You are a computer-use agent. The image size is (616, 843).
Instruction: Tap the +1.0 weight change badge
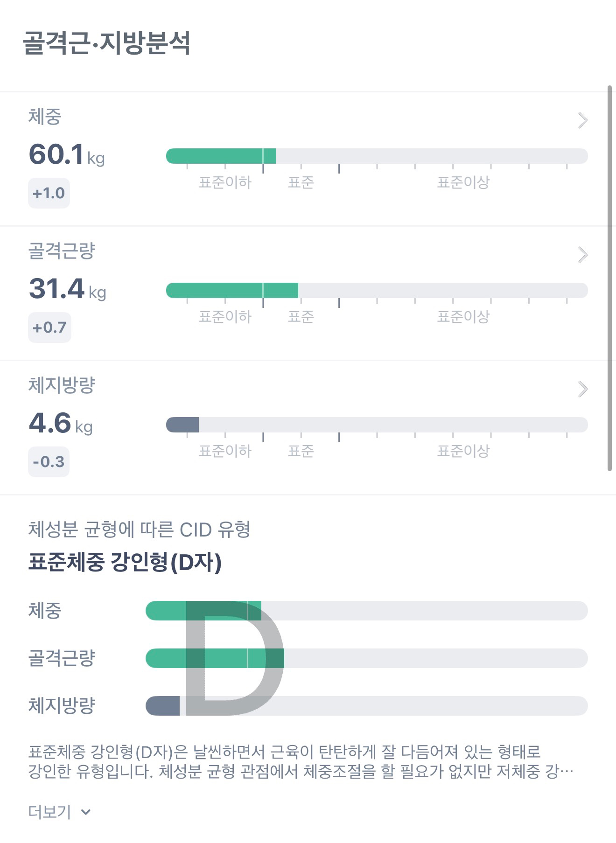coord(49,193)
